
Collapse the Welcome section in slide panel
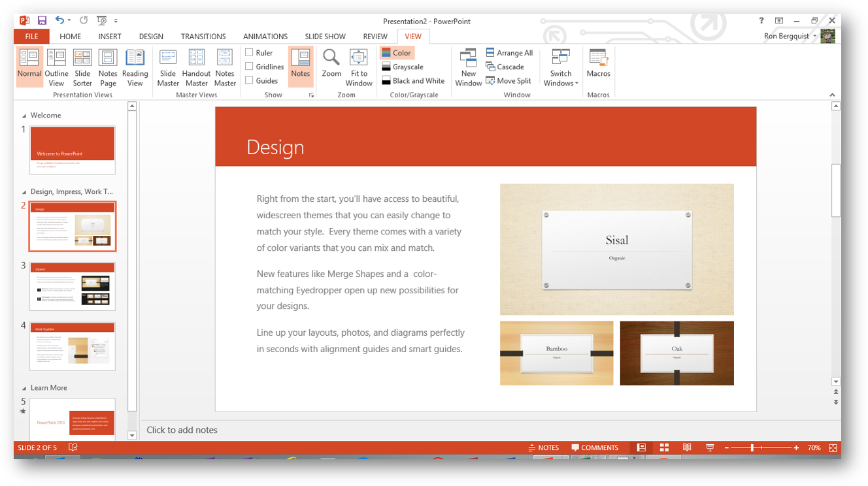point(25,116)
